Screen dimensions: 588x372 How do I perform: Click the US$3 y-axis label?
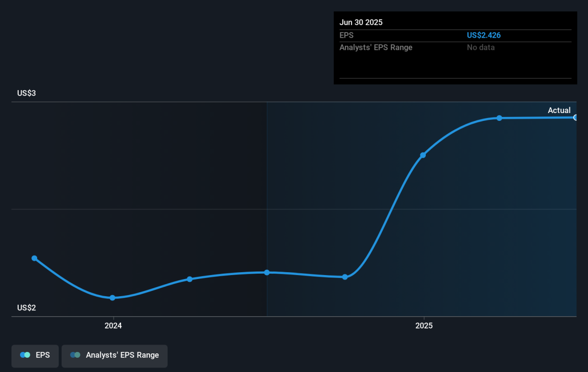pyautogui.click(x=26, y=93)
